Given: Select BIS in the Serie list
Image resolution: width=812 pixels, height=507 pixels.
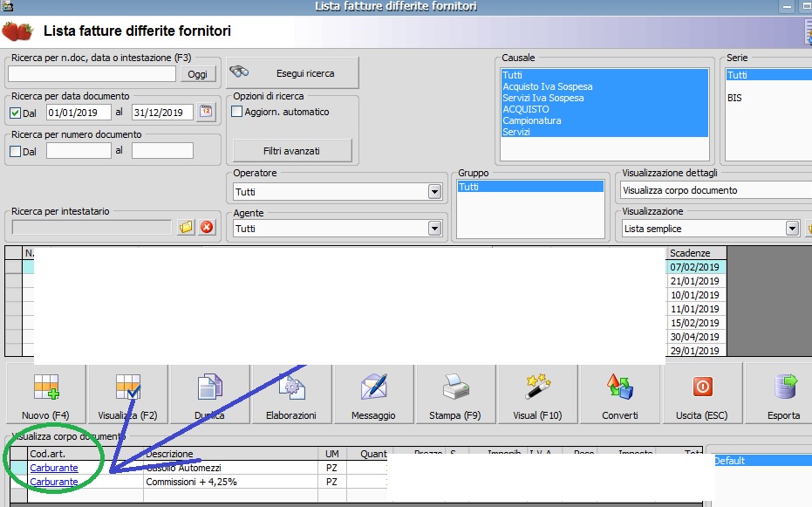Looking at the screenshot, I should (769, 98).
